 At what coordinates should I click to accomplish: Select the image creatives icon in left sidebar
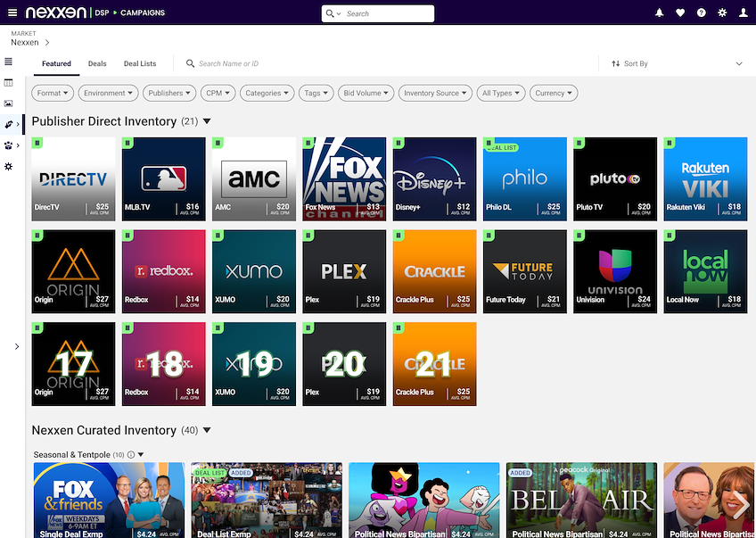(9, 103)
